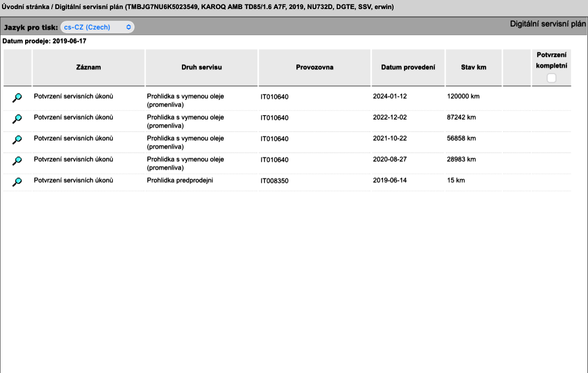Click the Datum provedení column header
The height and width of the screenshot is (373, 588).
point(408,67)
